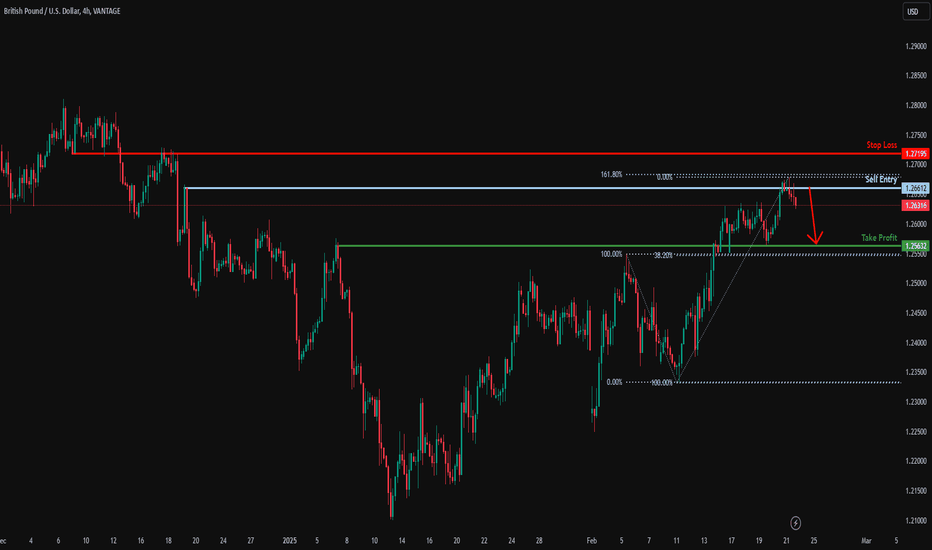Click the USD currency button
The image size is (932, 550).
(x=915, y=11)
